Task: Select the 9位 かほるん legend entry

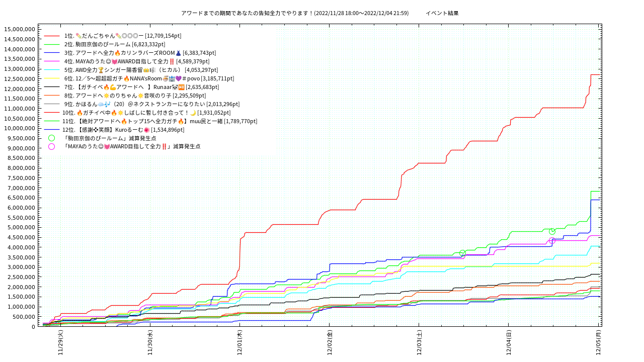Action: tap(151, 104)
